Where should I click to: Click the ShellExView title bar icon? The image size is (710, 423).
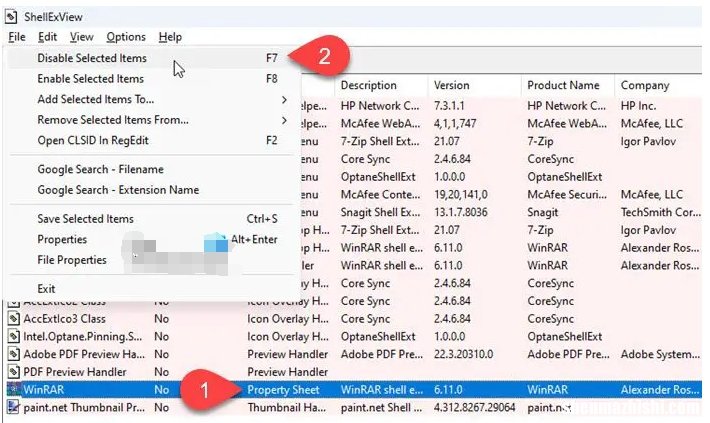[11, 17]
